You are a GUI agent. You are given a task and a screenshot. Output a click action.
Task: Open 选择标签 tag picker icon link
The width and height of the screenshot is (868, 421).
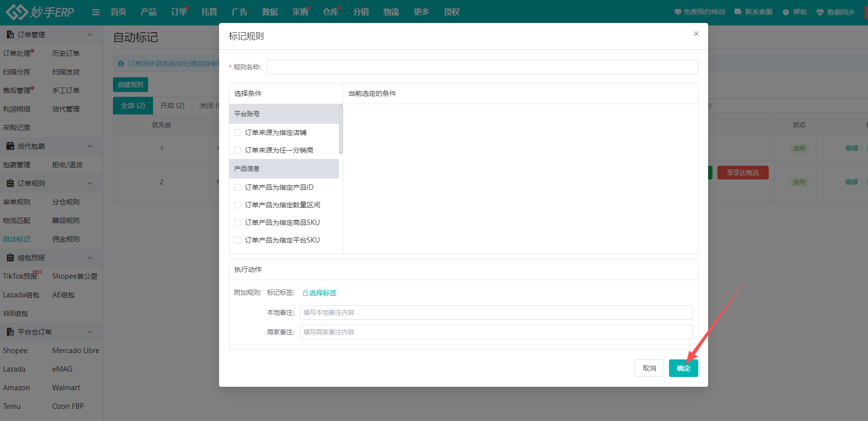[x=306, y=293]
